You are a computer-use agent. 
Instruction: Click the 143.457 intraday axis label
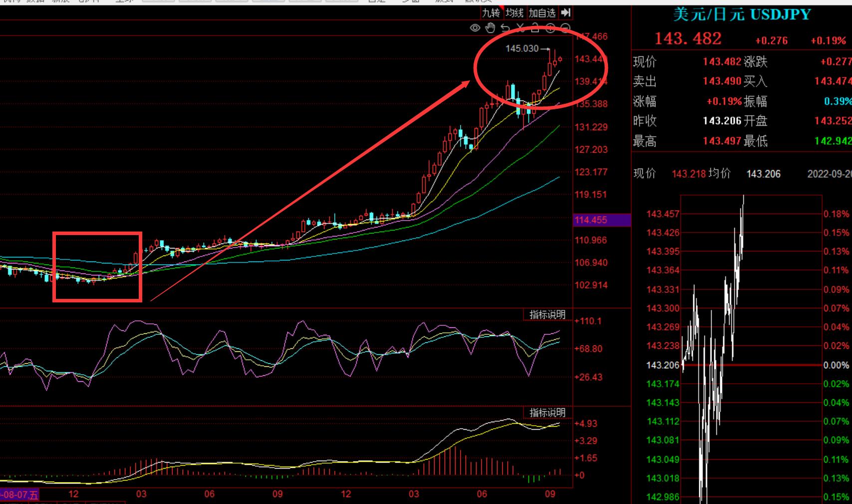663,214
